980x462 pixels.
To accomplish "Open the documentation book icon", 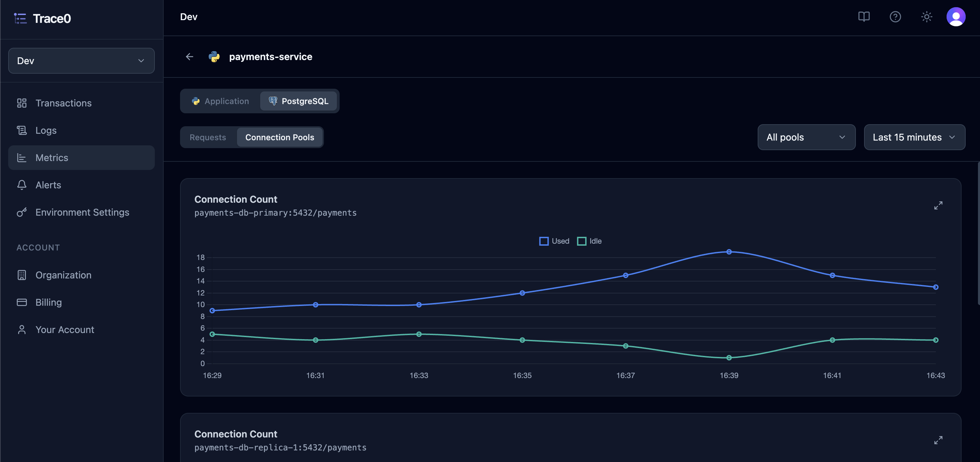I will pos(864,17).
